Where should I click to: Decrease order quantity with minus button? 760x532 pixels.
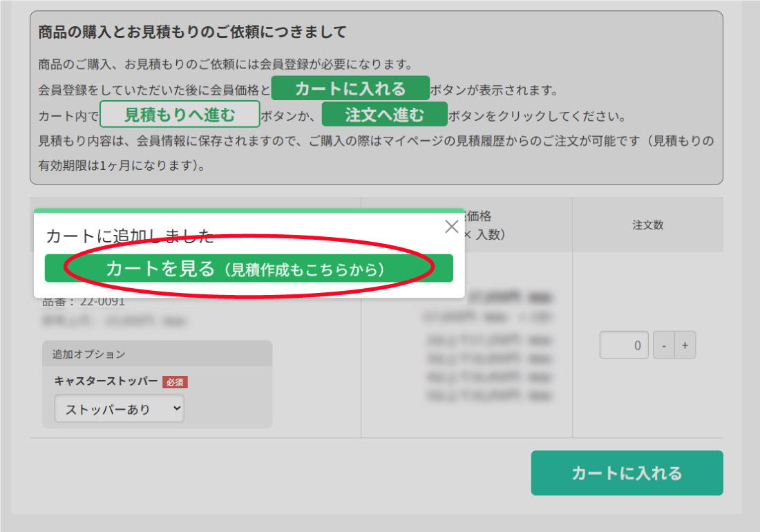[663, 345]
